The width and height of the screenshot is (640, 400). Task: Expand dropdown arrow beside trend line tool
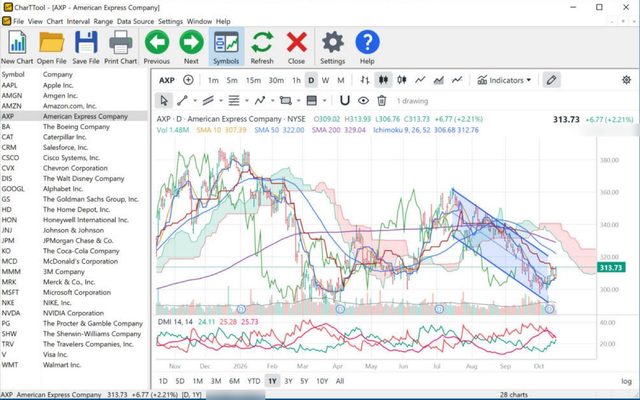[x=195, y=101]
